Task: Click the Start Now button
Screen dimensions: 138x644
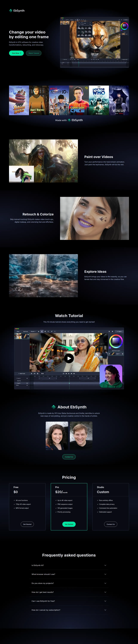Action: pos(16,53)
